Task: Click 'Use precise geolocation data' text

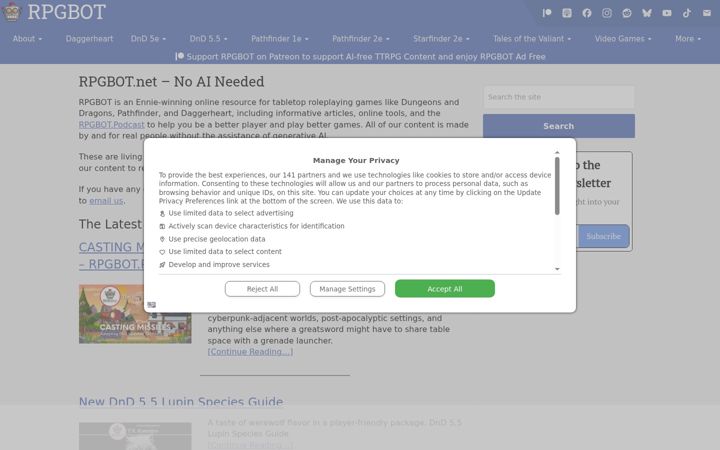Action: 217,239
